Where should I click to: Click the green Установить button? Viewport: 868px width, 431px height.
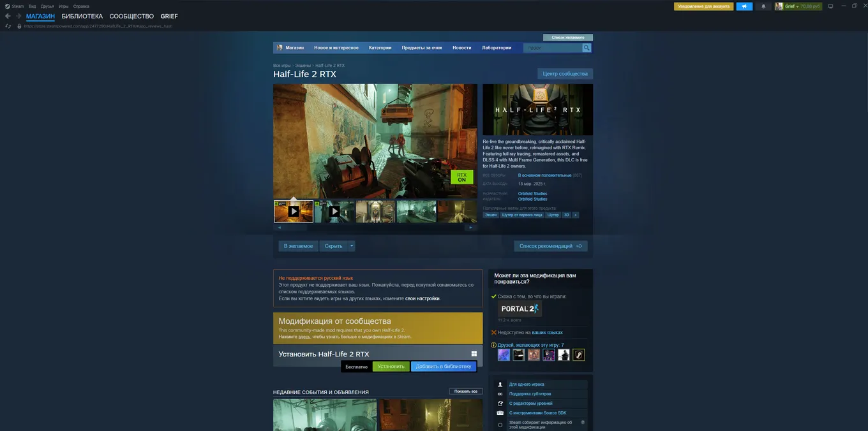391,367
